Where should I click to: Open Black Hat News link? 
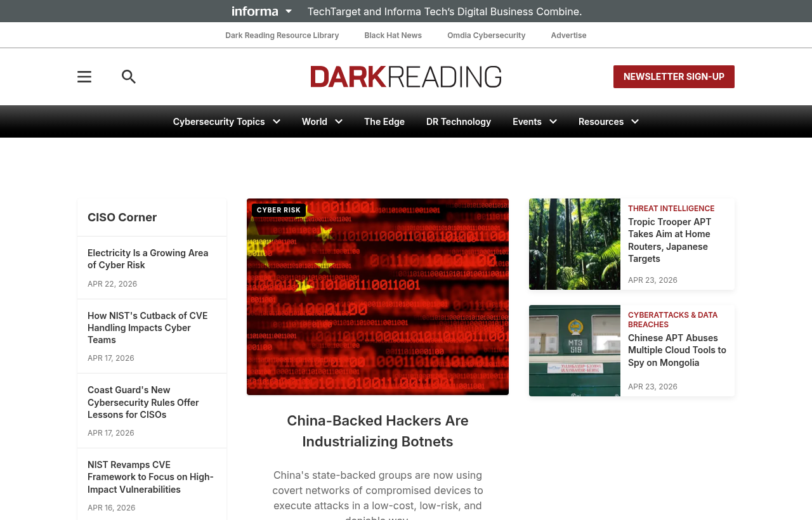393,34
